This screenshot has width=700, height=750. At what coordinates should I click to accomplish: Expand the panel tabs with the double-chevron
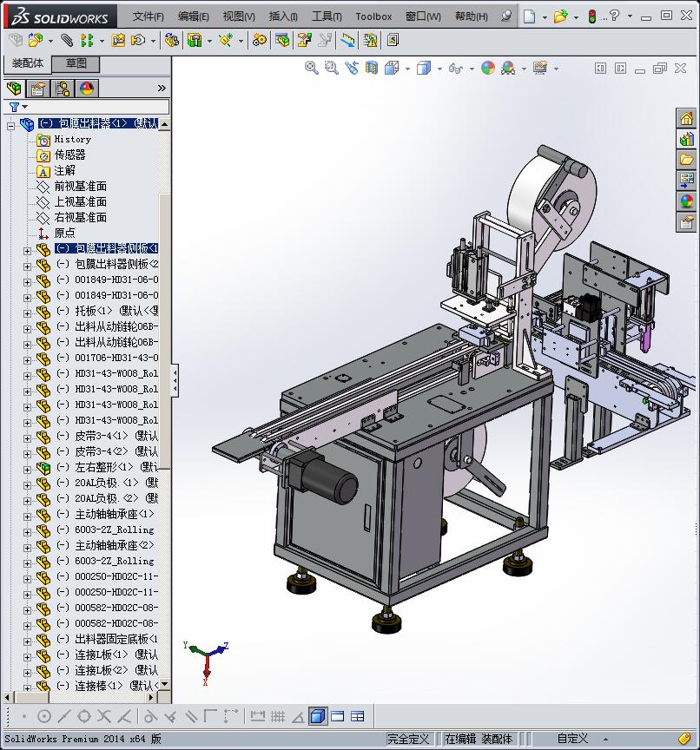pos(162,89)
